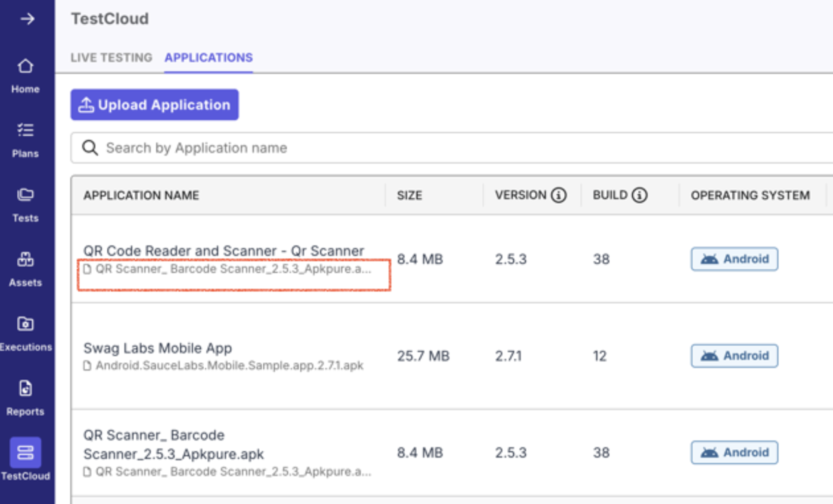Click the Build column info icon

(639, 195)
